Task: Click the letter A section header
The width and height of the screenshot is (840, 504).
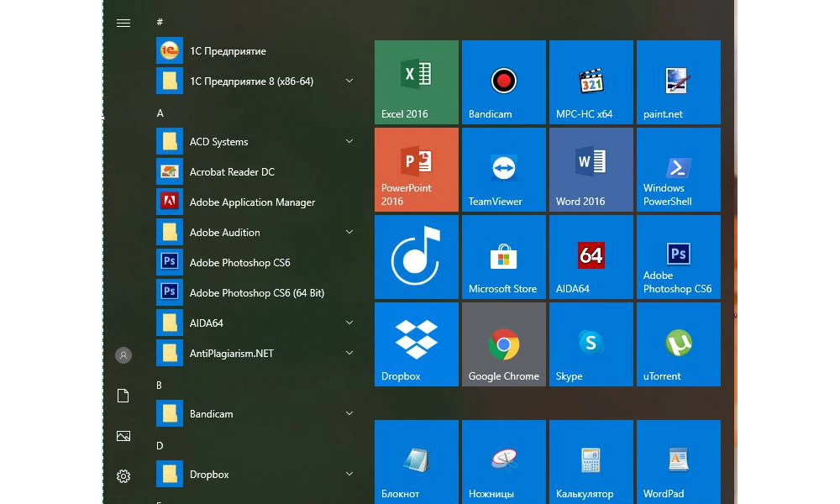Action: point(160,113)
